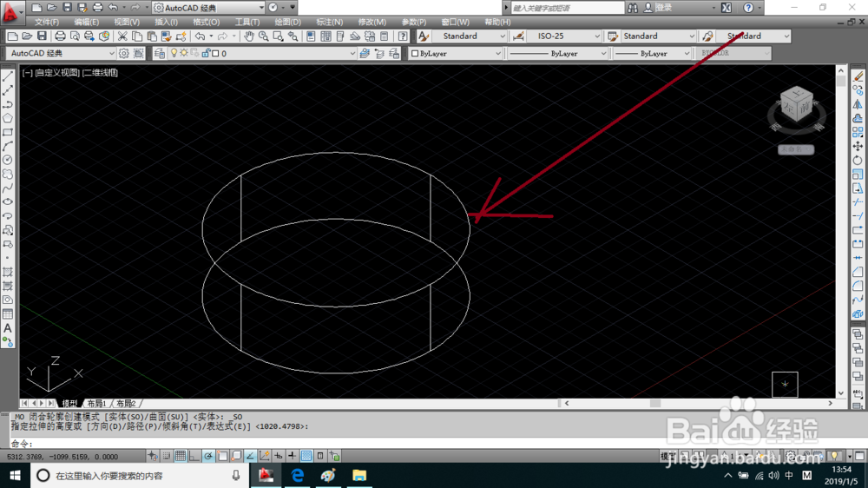Toggle Polar Tracking in status bar
868x488 pixels.
208,456
